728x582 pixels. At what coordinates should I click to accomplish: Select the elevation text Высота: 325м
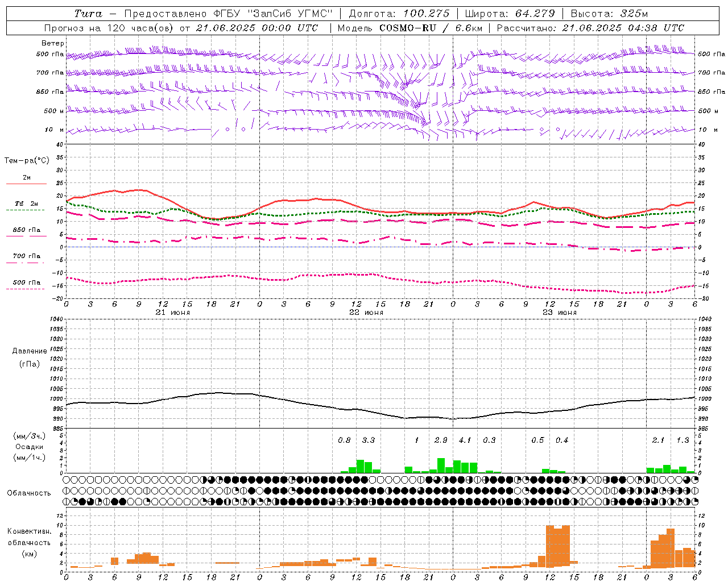(x=609, y=14)
